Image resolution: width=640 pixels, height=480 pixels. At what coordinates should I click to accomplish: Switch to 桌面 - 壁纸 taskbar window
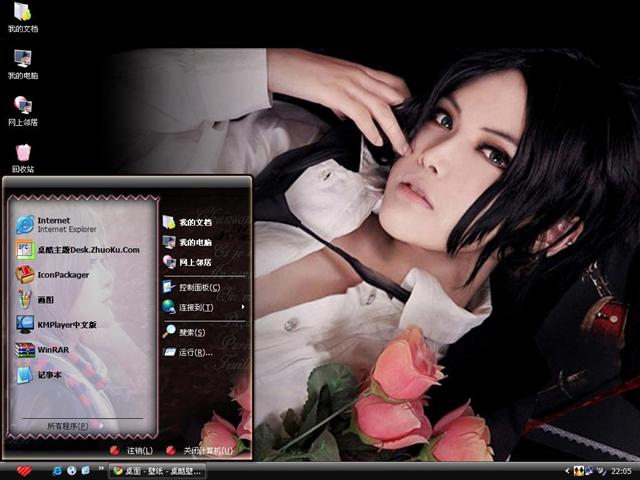tap(157, 471)
